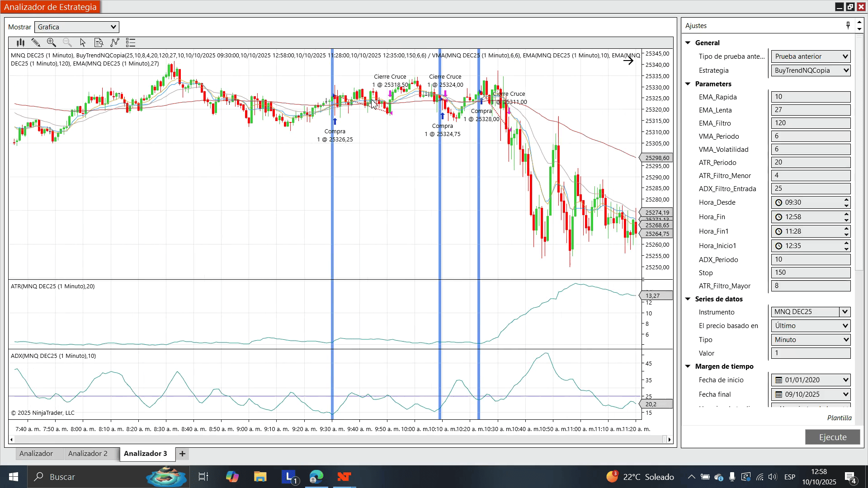Open the pencil drawing tools

point(36,42)
